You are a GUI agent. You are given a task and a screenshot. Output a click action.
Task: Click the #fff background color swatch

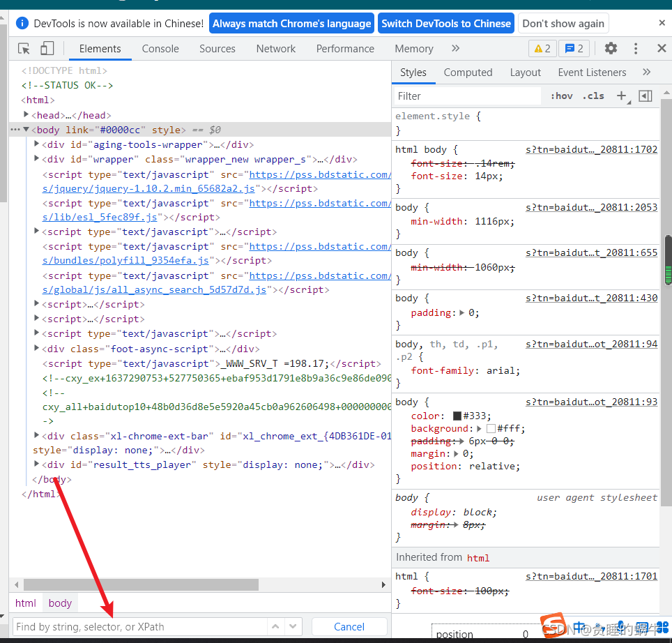(x=491, y=428)
